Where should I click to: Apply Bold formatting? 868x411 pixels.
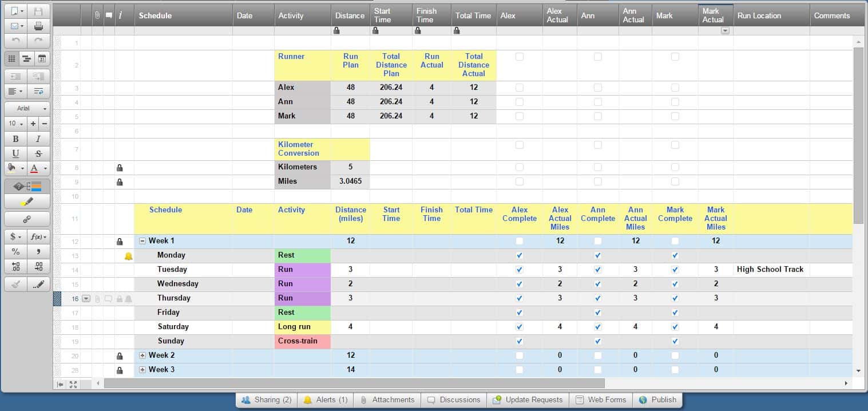point(15,139)
